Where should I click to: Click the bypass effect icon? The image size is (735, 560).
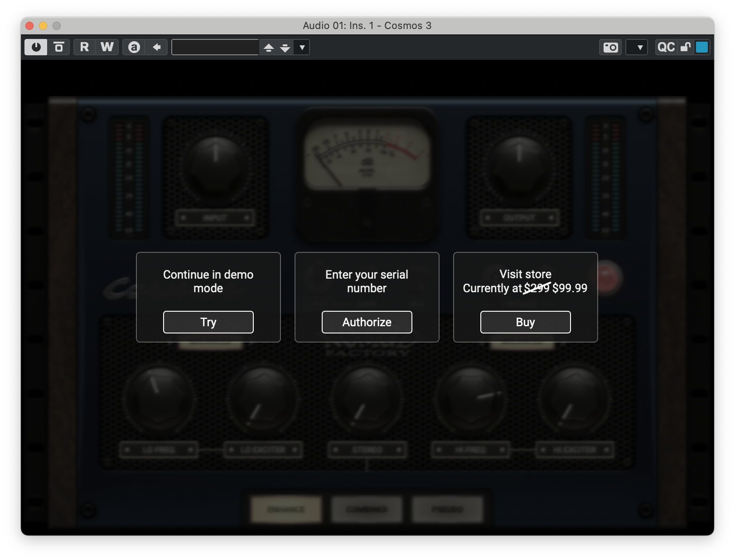pos(59,47)
